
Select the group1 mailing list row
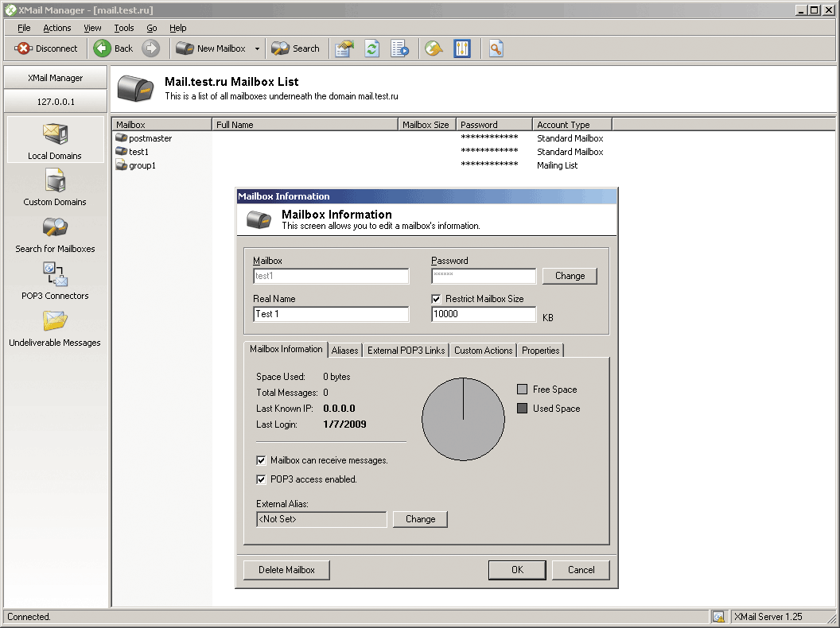coord(359,165)
